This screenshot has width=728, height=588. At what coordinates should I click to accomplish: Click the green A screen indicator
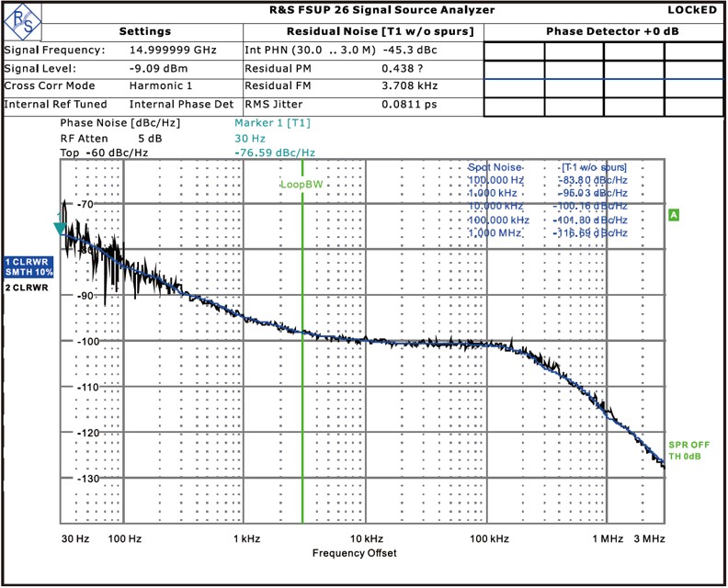pyautogui.click(x=674, y=215)
